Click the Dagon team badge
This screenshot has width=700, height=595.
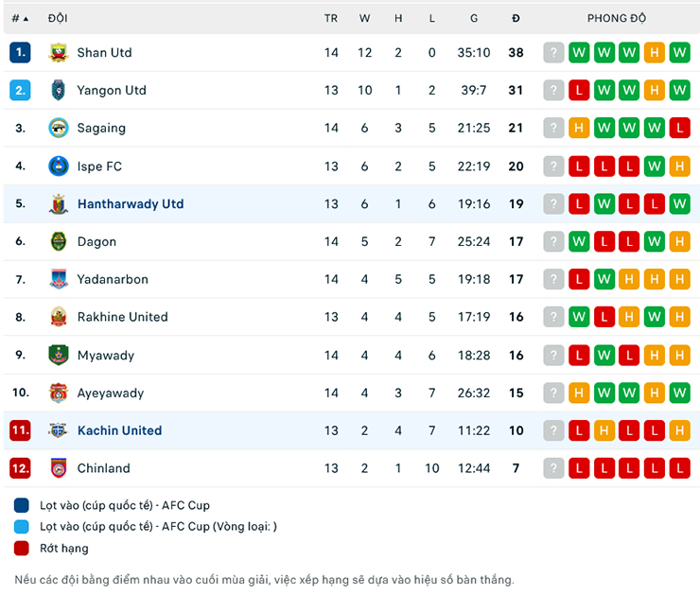tap(59, 242)
